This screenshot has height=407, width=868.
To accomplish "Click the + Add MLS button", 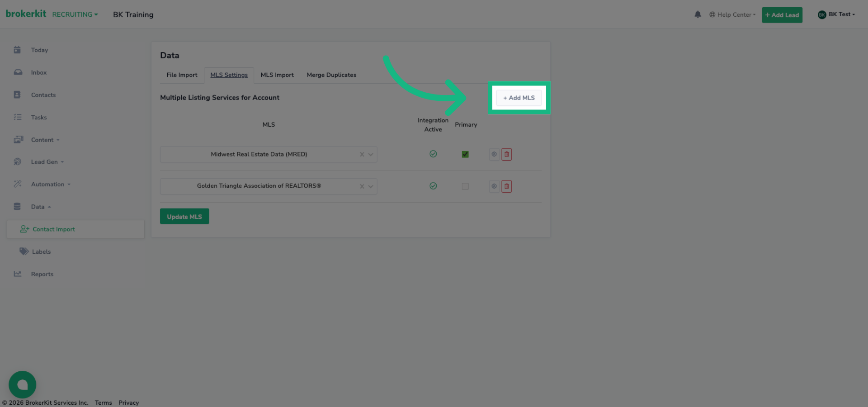I will click(x=519, y=98).
